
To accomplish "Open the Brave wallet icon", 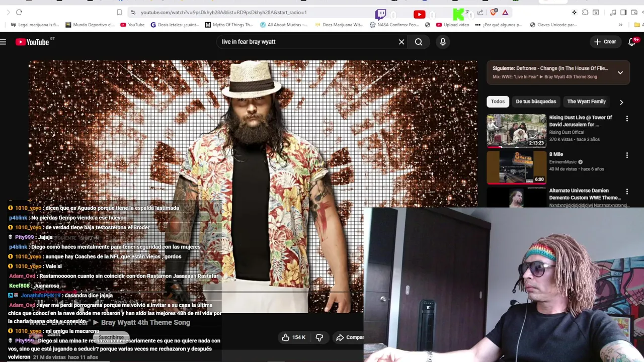I will [x=634, y=12].
